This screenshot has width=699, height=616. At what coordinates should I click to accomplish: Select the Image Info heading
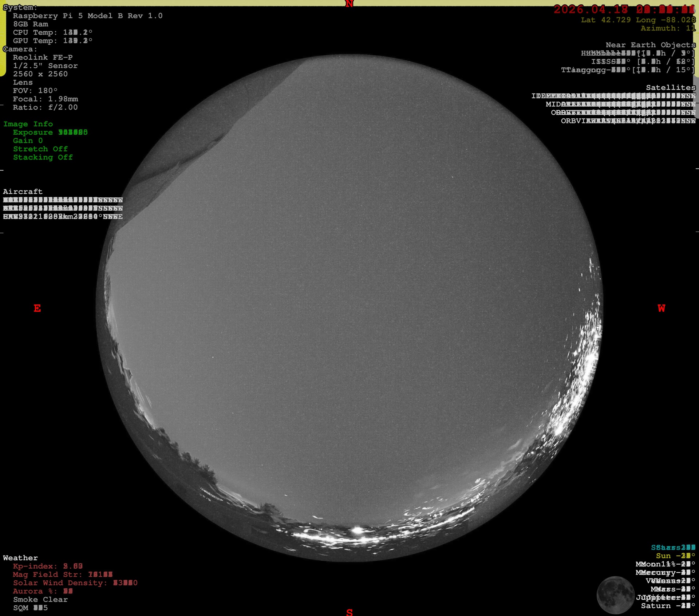click(x=28, y=124)
